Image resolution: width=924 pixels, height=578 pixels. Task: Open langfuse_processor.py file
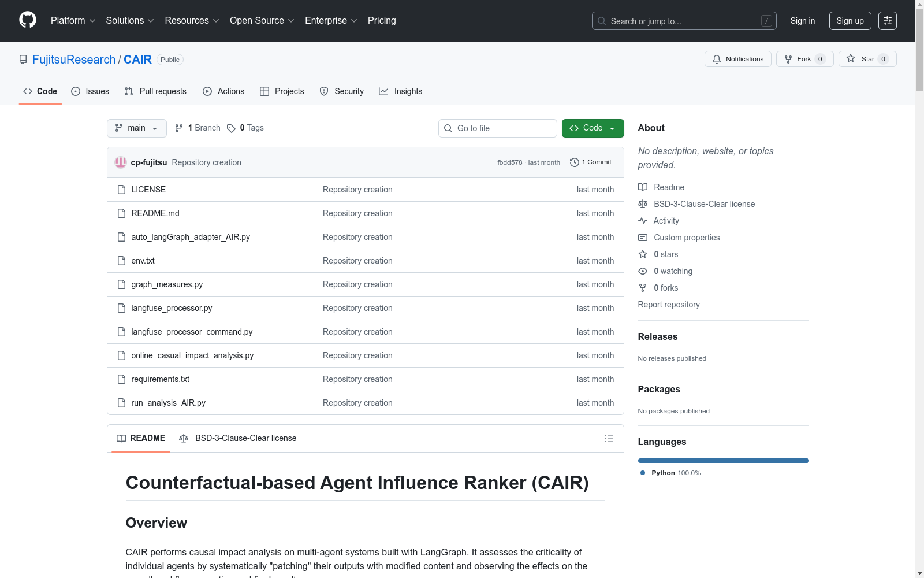tap(172, 308)
